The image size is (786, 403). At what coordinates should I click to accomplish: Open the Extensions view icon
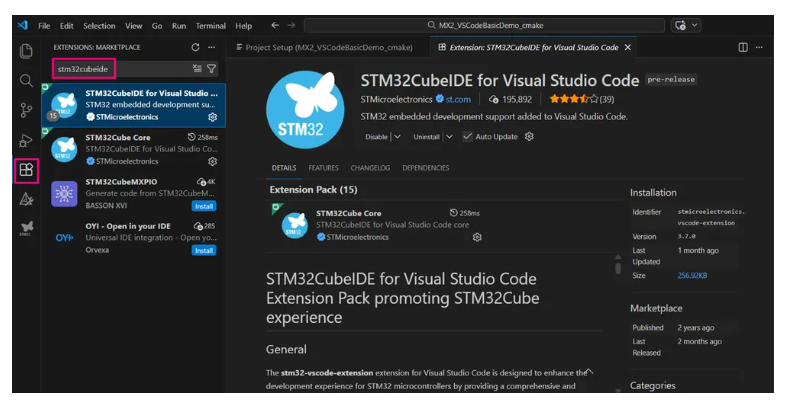coord(26,170)
